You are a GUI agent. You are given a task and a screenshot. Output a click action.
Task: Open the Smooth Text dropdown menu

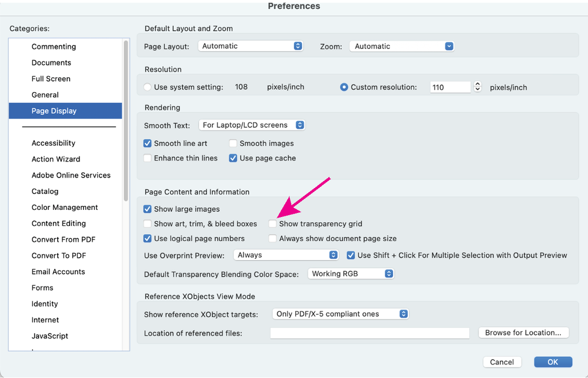252,124
